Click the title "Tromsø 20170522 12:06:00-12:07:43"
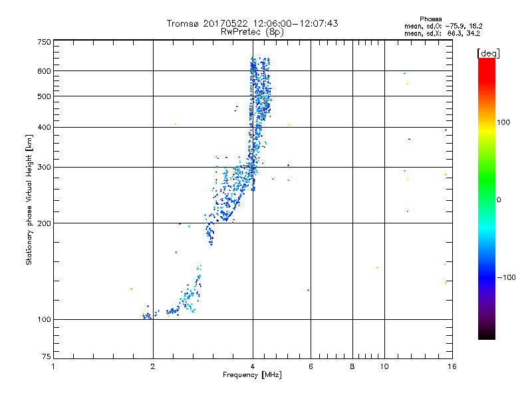Image resolution: width=532 pixels, height=399 pixels. click(x=252, y=23)
